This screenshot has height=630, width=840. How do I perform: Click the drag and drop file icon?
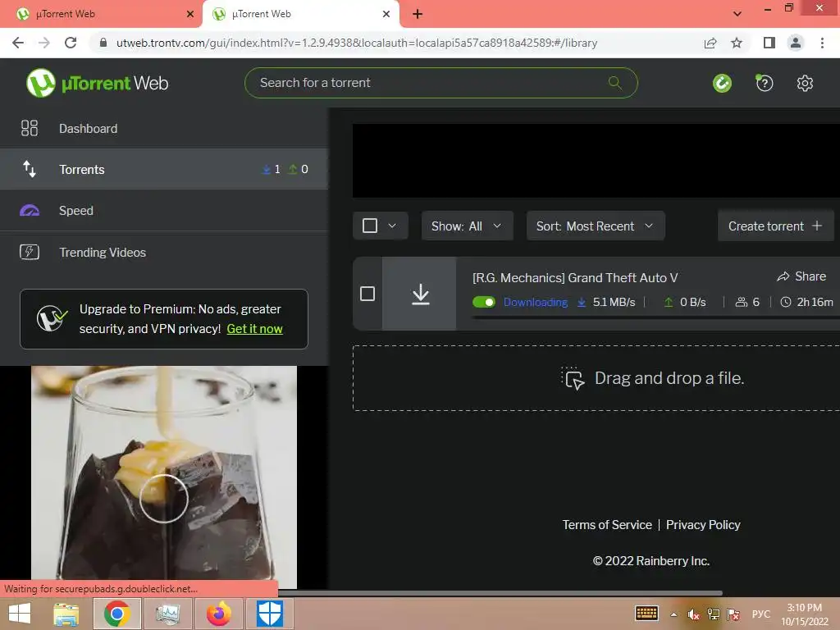(573, 378)
